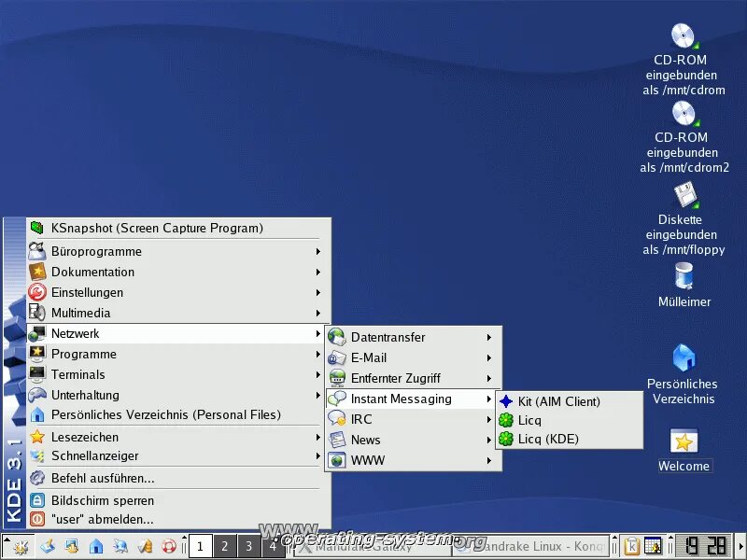Click the K menu start button
The width and height of the screenshot is (747, 560).
pyautogui.click(x=21, y=547)
